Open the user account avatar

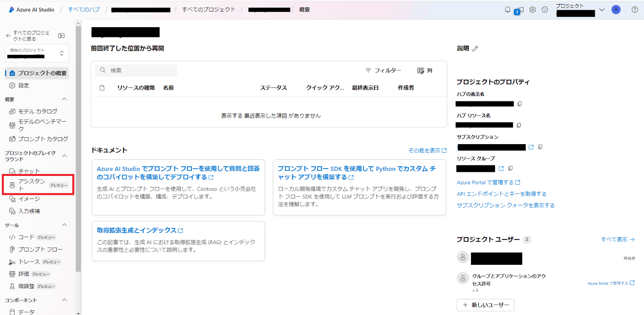tap(616, 10)
